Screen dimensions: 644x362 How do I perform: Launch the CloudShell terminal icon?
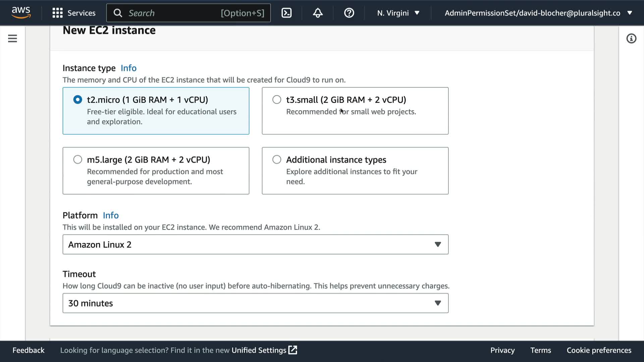[x=286, y=13]
